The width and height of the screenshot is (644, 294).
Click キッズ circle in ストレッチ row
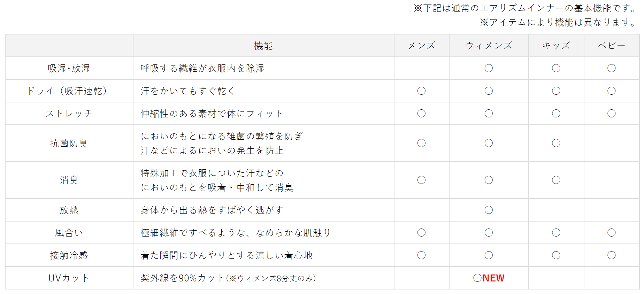[556, 114]
